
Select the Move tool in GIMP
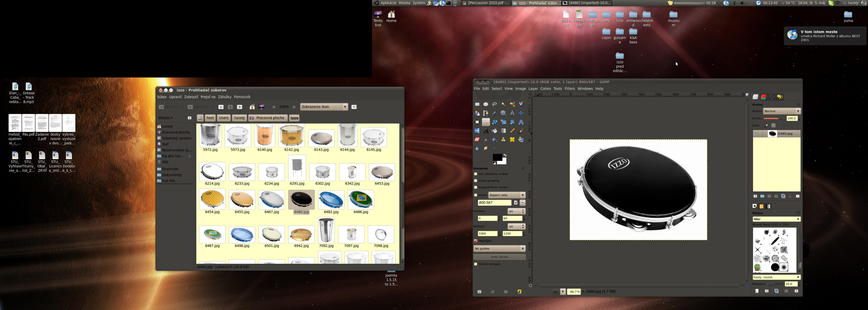[x=521, y=113]
